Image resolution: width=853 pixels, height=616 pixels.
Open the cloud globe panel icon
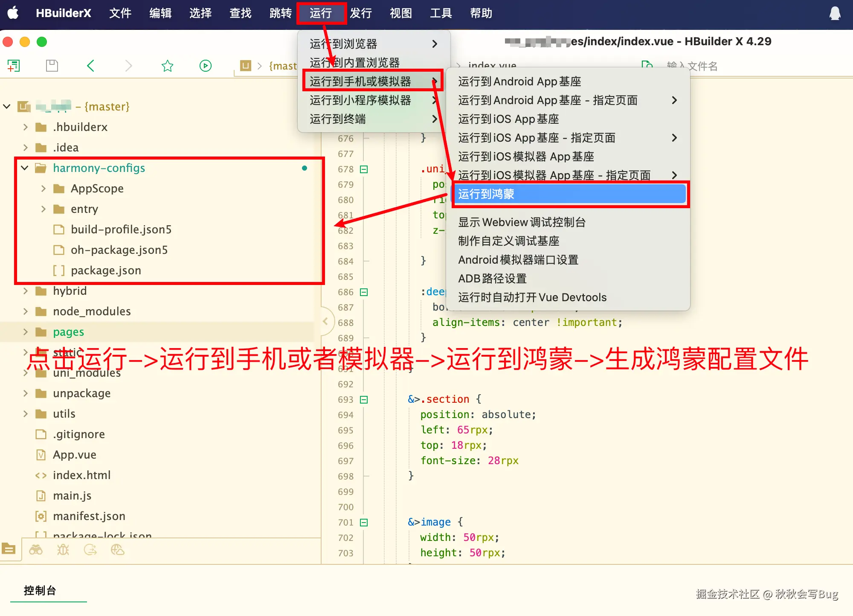coord(117,550)
